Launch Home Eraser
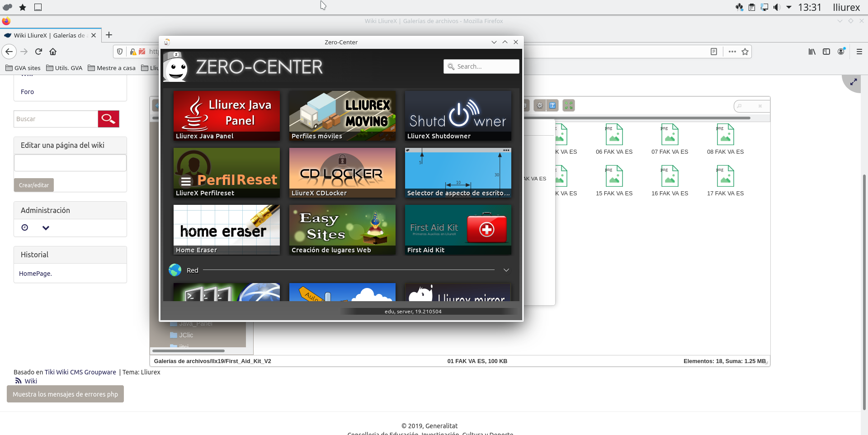Image resolution: width=868 pixels, height=435 pixels. coord(226,230)
